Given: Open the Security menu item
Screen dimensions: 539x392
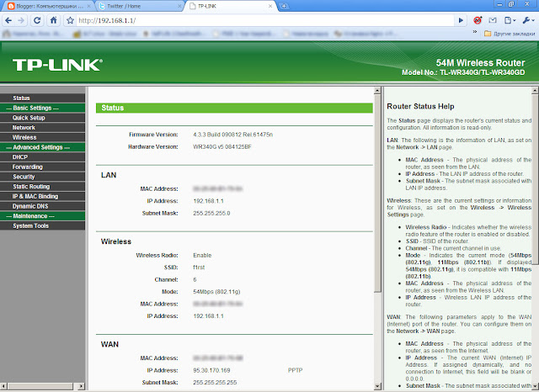Looking at the screenshot, I should coord(43,177).
